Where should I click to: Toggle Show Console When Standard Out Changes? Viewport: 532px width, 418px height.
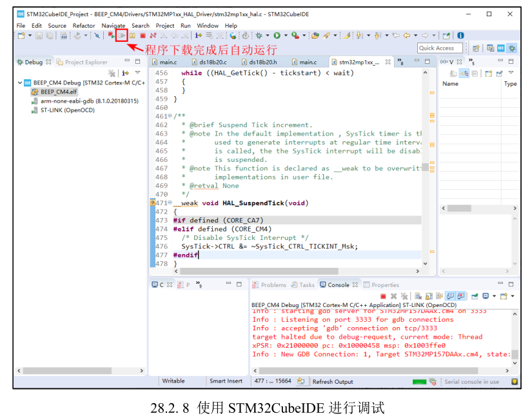(450, 296)
